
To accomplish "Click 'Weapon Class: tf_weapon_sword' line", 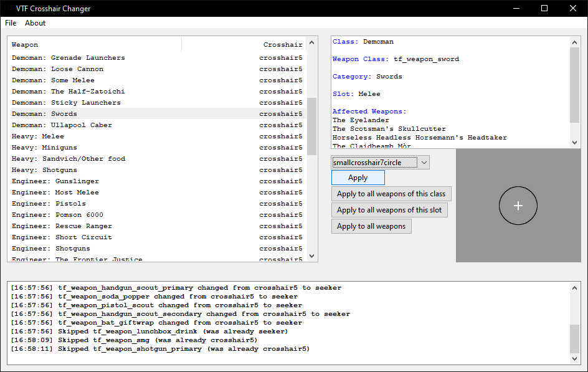I will point(396,59).
